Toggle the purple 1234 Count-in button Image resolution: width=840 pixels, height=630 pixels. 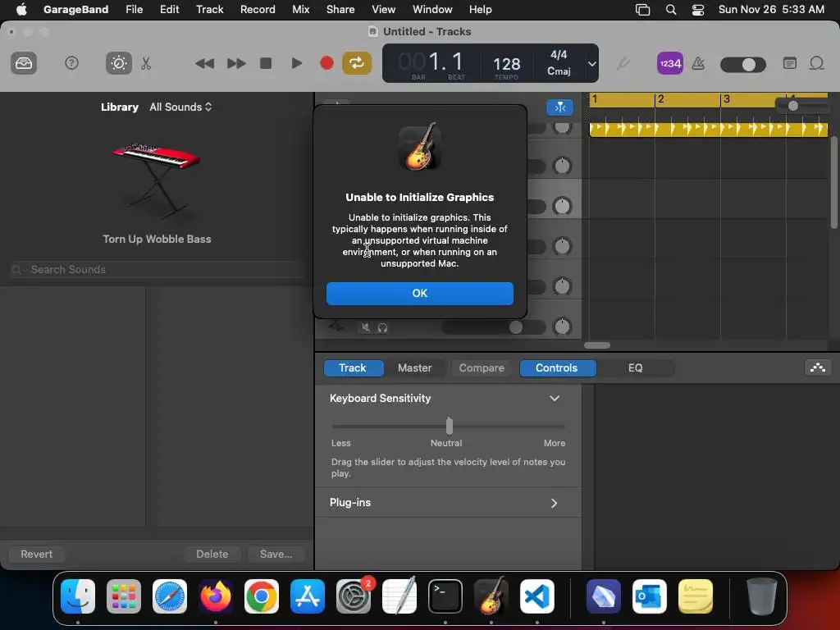pyautogui.click(x=669, y=63)
